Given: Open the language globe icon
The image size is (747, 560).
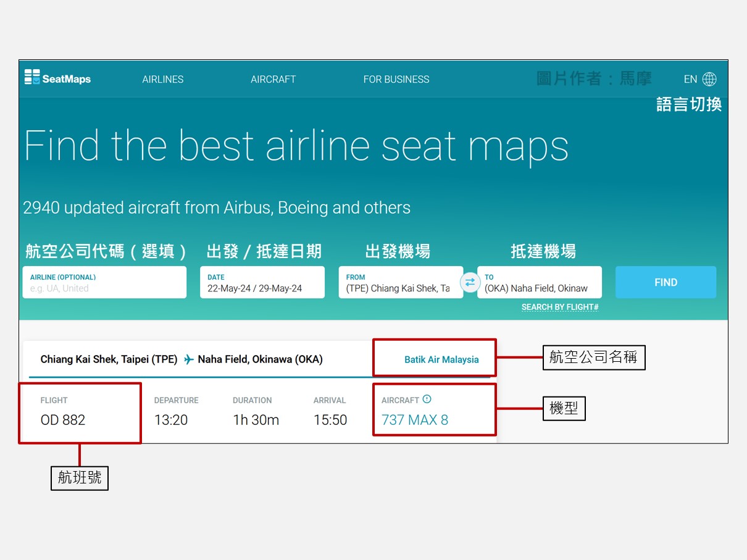Looking at the screenshot, I should pyautogui.click(x=709, y=79).
